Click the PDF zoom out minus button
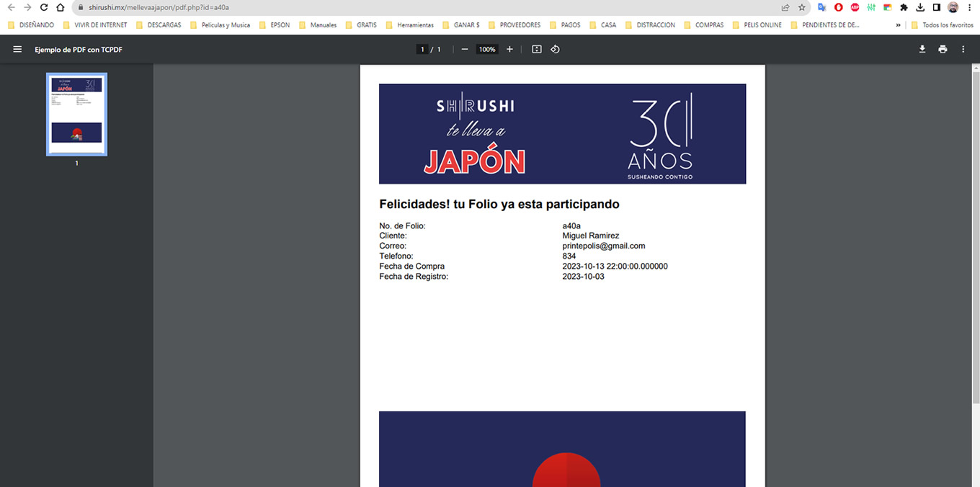Image resolution: width=980 pixels, height=487 pixels. [x=465, y=49]
